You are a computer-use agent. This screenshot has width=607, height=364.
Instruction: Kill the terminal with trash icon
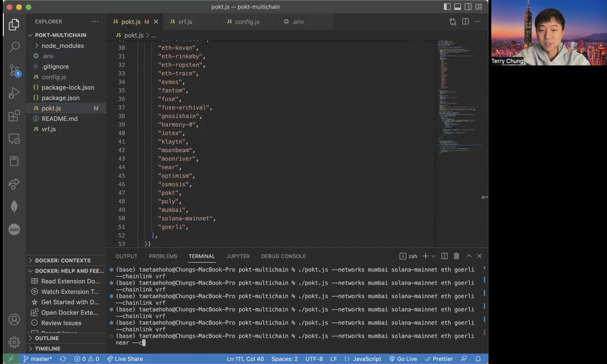[x=456, y=256]
